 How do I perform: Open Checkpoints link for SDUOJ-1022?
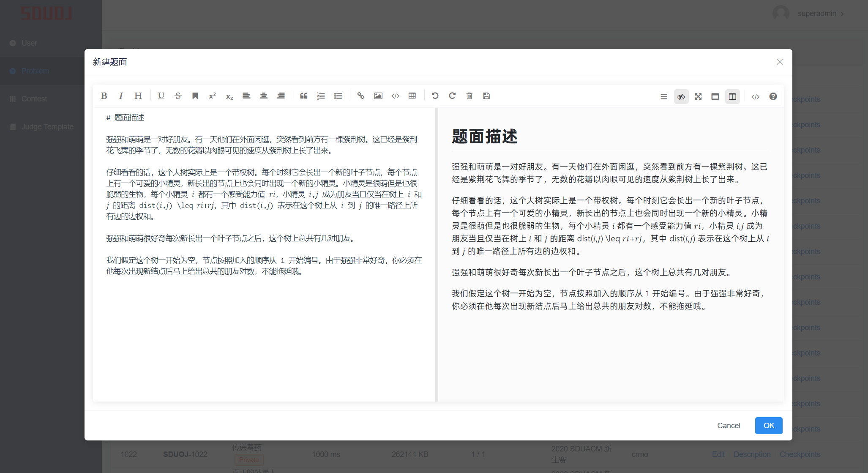[800, 454]
